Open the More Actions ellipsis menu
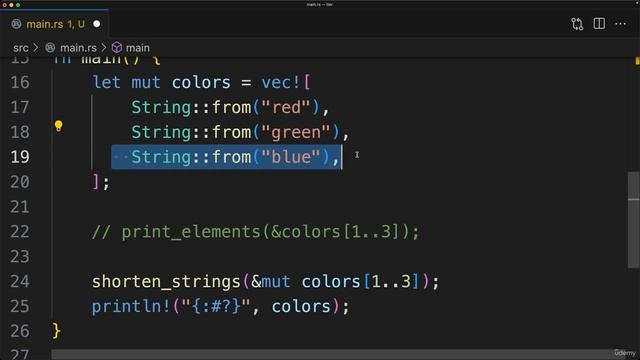 coord(620,24)
